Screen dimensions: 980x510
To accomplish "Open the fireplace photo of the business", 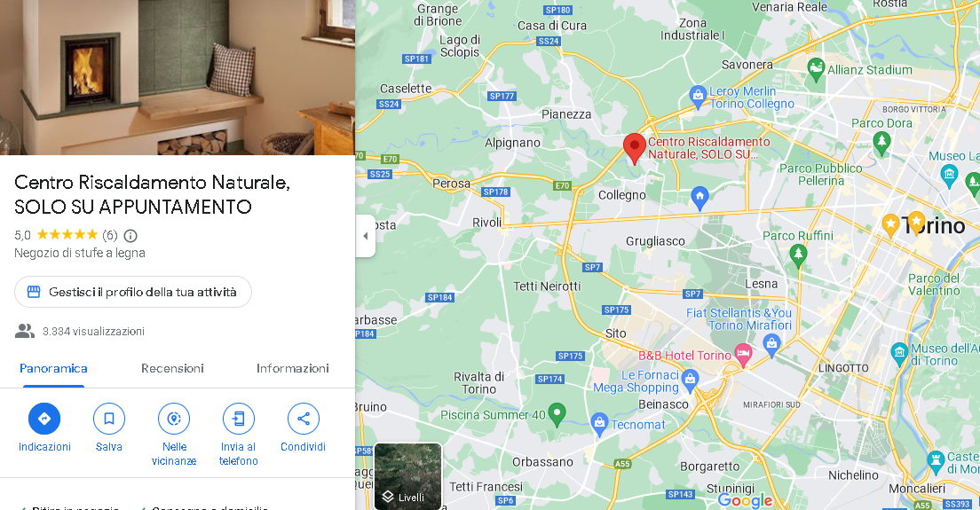I will (x=178, y=77).
